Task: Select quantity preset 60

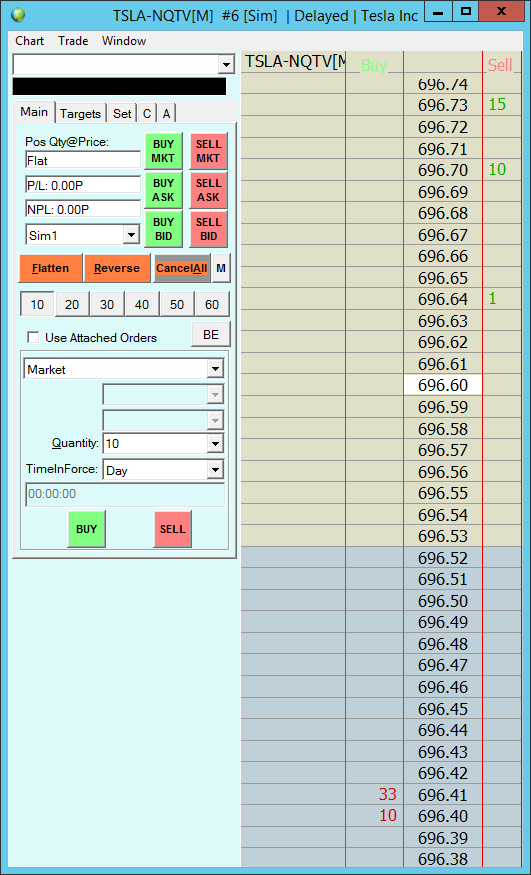Action: tap(212, 305)
